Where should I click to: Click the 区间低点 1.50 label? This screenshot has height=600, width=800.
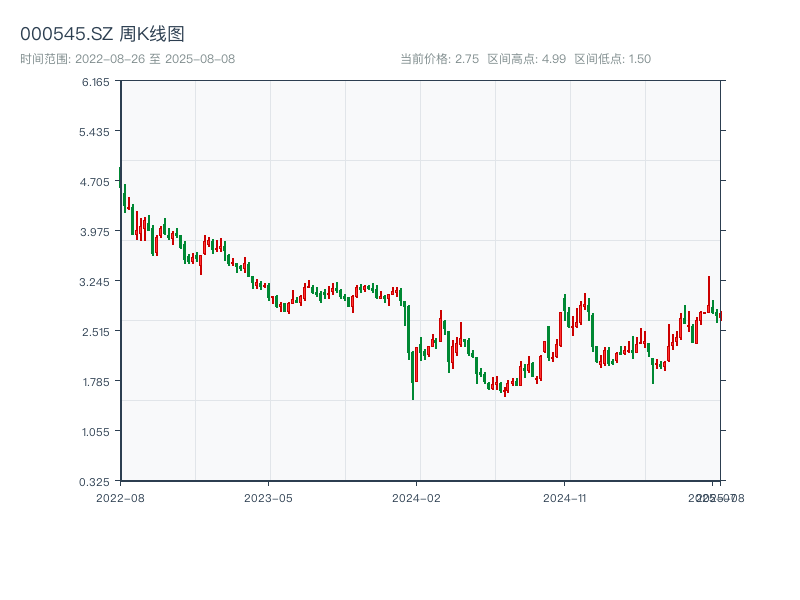613,59
